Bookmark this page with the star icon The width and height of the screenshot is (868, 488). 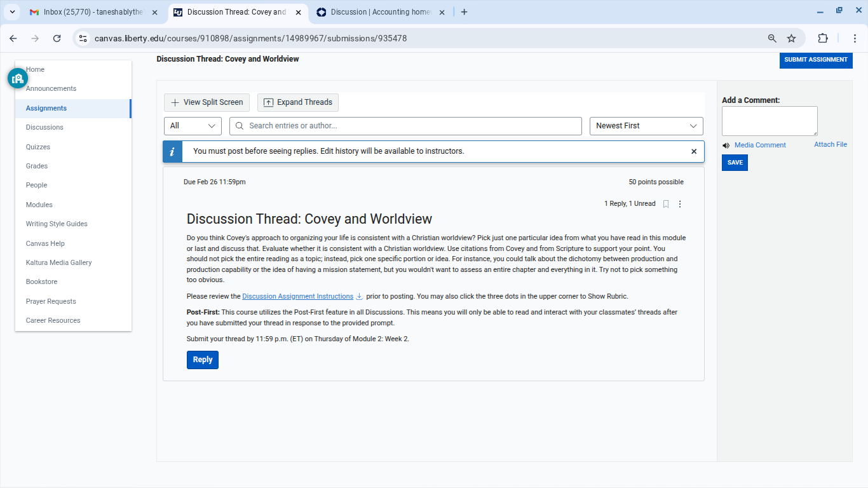pyautogui.click(x=791, y=38)
